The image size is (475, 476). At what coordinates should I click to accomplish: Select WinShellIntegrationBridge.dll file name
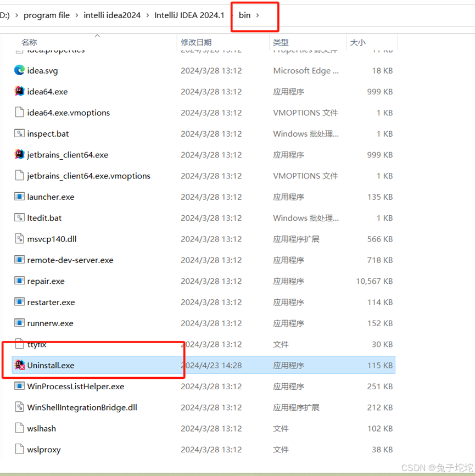click(82, 407)
